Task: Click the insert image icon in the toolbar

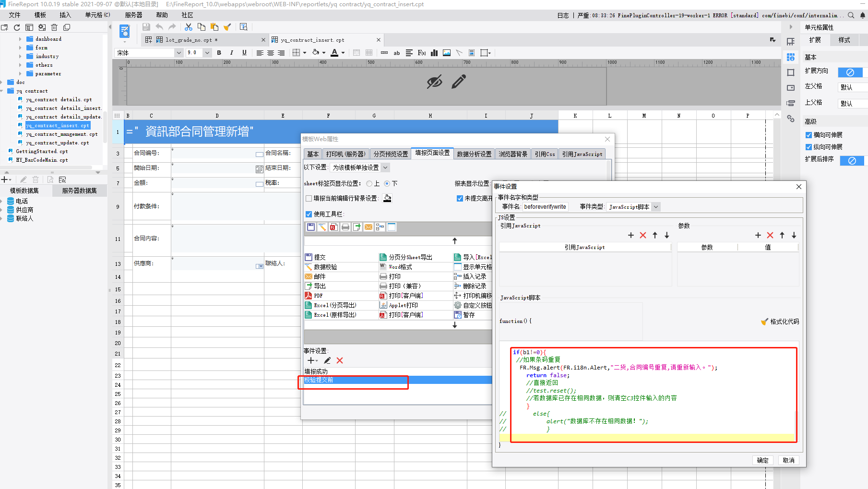Action: tap(447, 53)
